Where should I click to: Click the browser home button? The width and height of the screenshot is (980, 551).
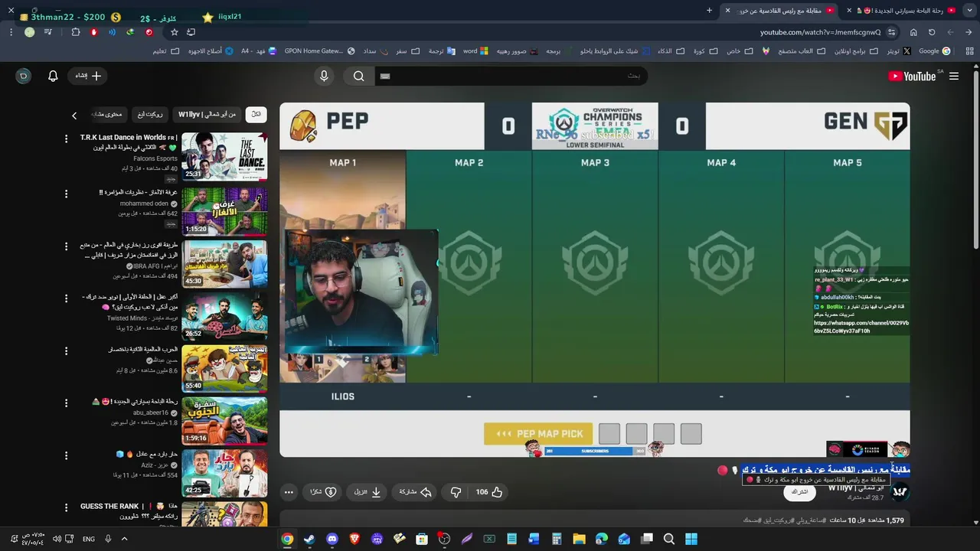point(913,32)
